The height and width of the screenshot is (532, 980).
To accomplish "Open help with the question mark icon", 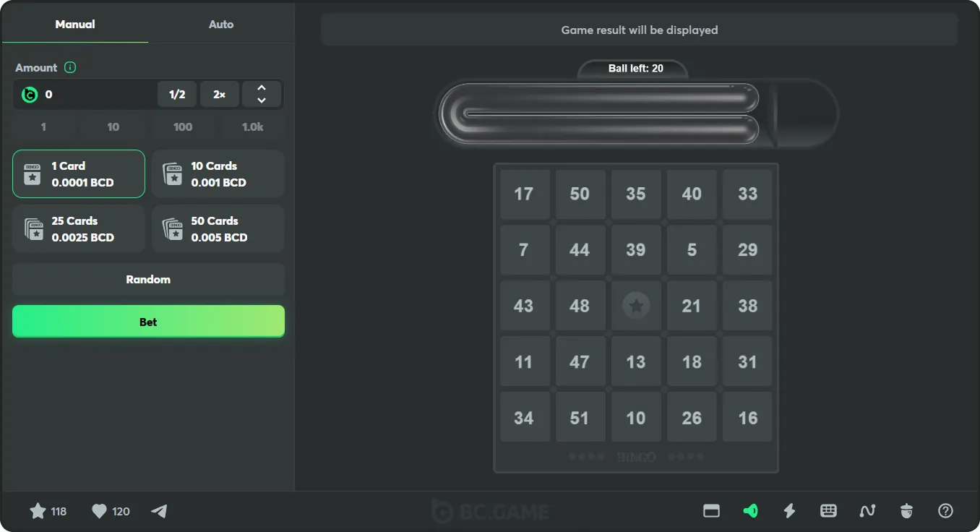I will (x=945, y=511).
